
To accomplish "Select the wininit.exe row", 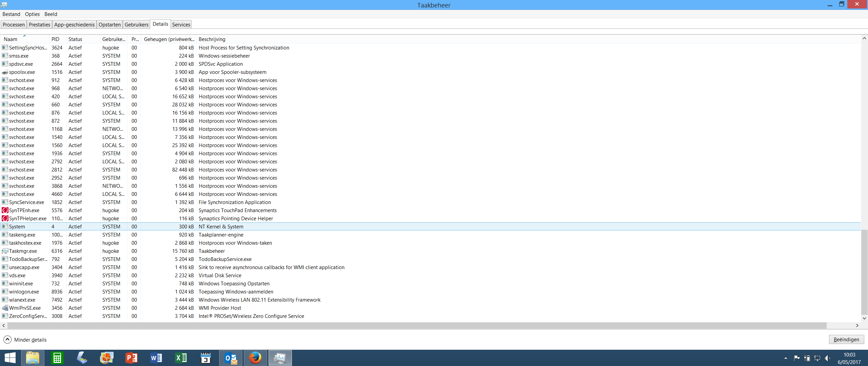I will (x=431, y=284).
